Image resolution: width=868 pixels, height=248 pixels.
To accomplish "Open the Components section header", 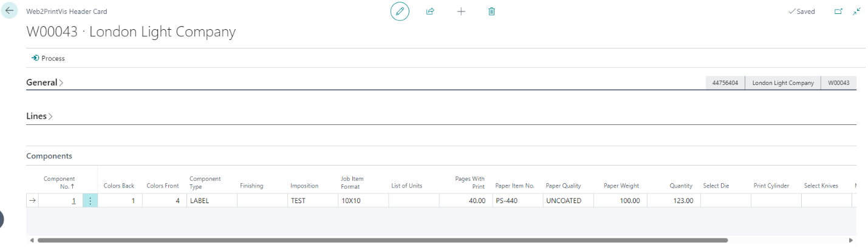I will [49, 156].
